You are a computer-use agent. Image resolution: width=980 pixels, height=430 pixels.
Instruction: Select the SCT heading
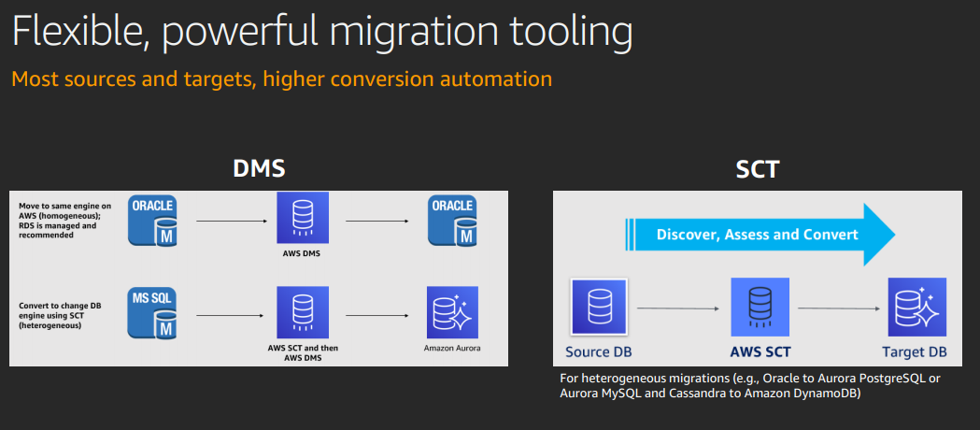click(x=758, y=169)
